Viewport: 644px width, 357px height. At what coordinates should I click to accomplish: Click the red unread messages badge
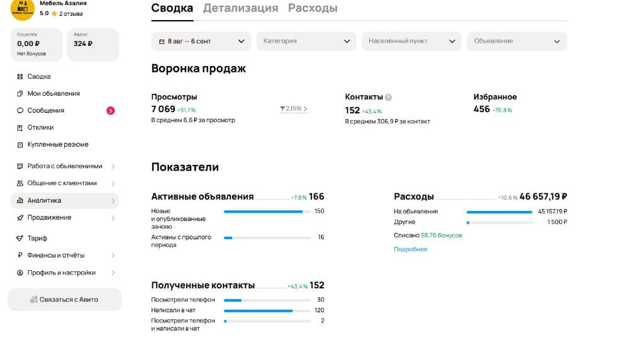[x=111, y=111]
